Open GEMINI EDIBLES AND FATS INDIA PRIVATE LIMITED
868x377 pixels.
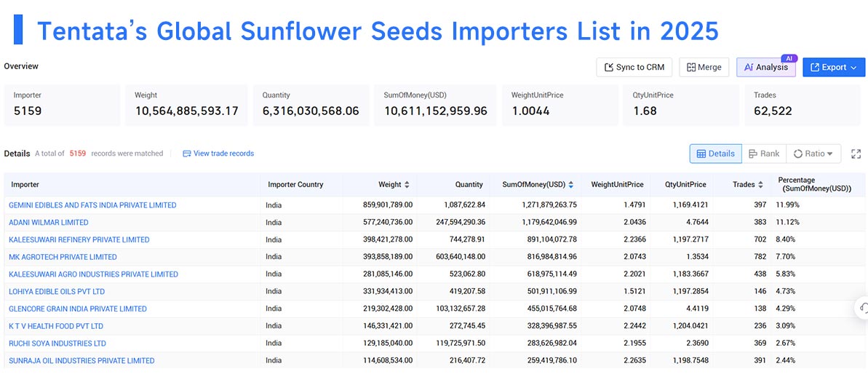click(92, 205)
